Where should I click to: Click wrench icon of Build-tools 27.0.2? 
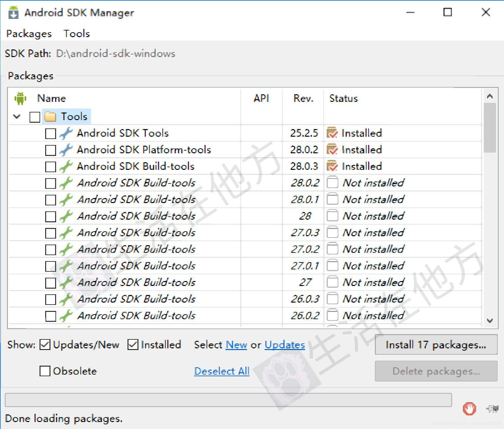[66, 249]
